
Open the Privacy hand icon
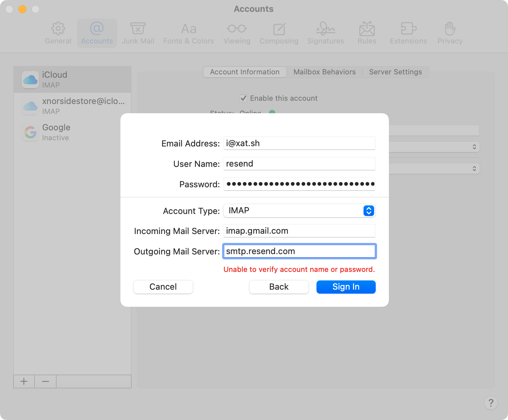[x=450, y=29]
